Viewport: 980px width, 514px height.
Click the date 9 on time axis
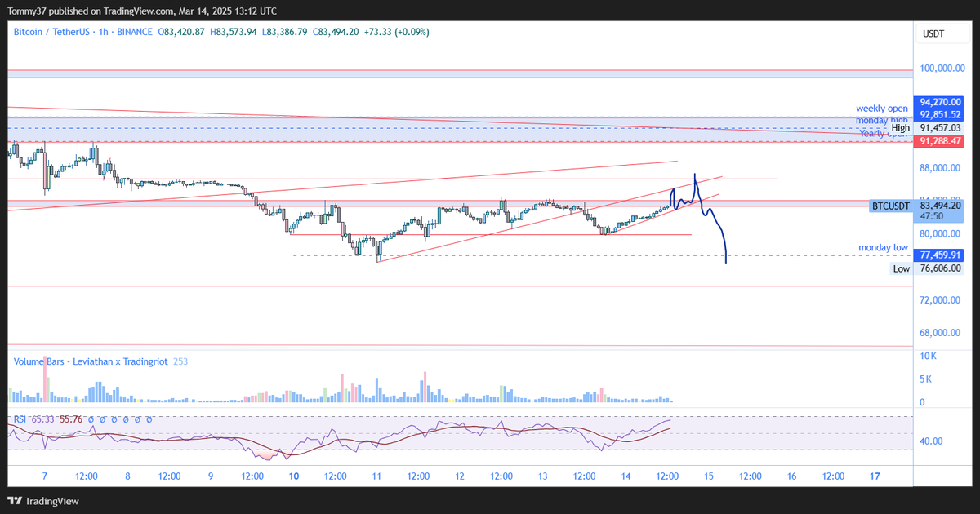[211, 476]
